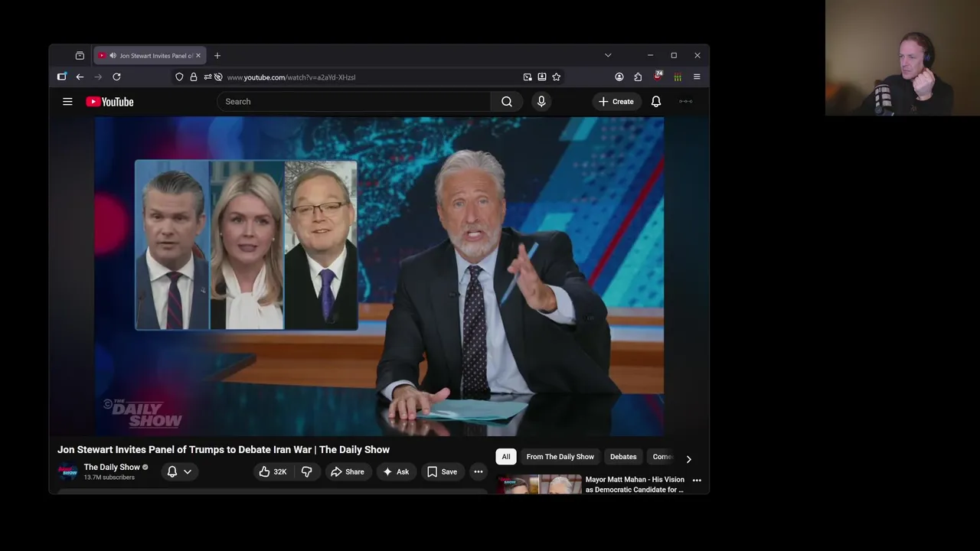Image resolution: width=980 pixels, height=551 pixels.
Task: Click the Ask button
Action: coord(396,471)
